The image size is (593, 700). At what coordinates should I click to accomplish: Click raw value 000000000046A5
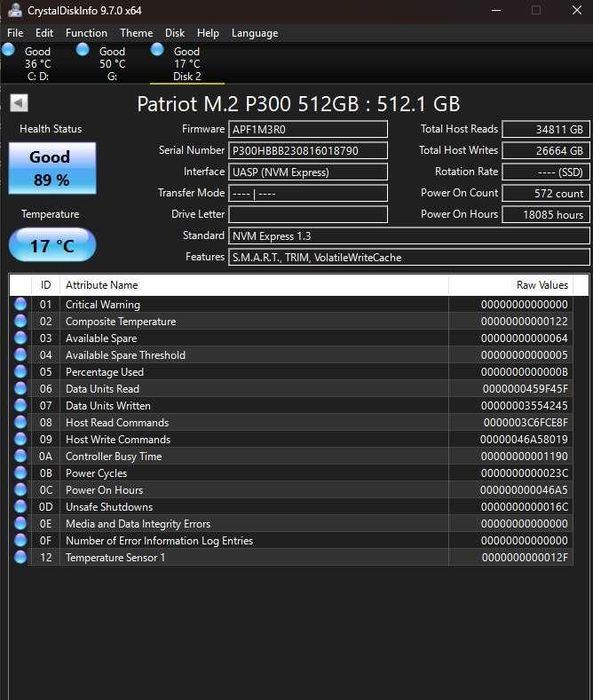coord(524,490)
